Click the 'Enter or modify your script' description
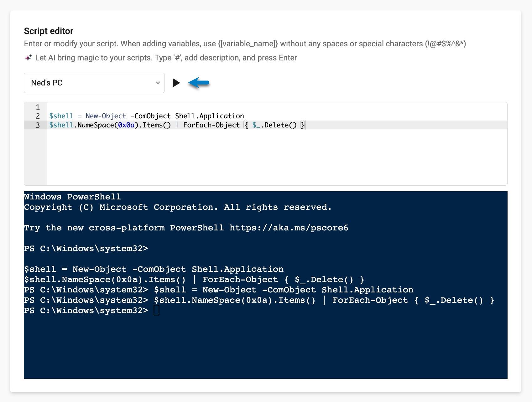 point(245,44)
